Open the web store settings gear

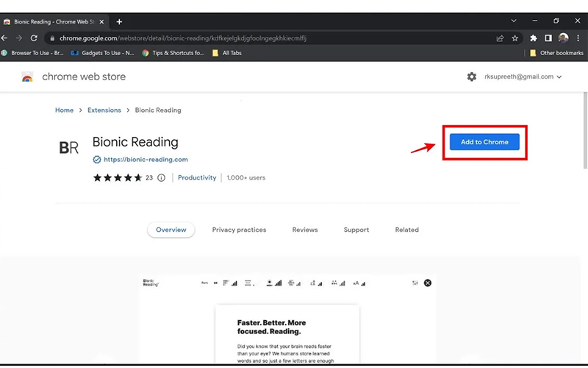click(471, 77)
